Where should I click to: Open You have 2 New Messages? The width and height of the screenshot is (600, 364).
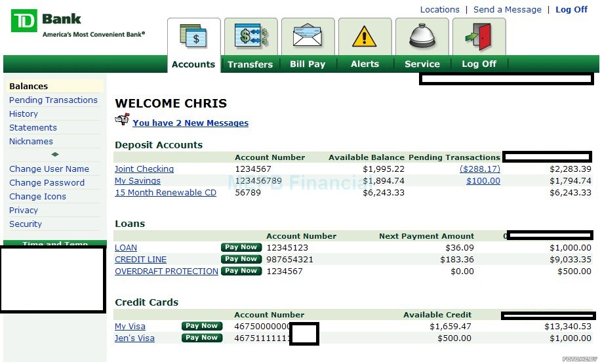tap(191, 123)
